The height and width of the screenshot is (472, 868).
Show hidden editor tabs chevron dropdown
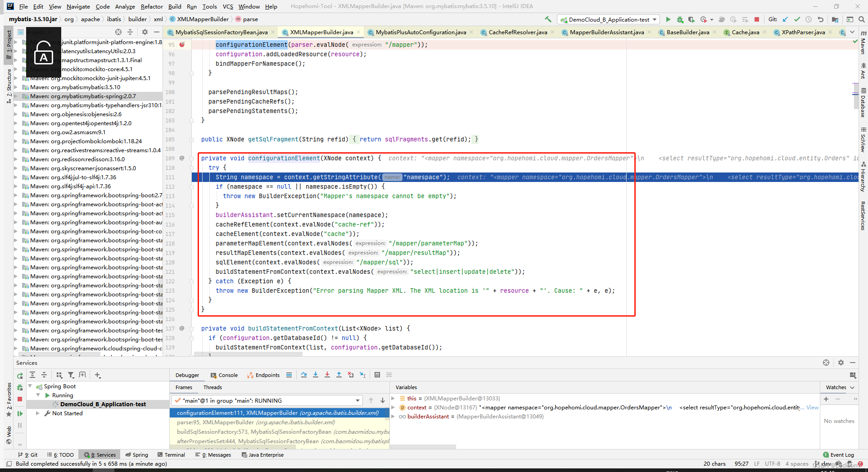[x=852, y=32]
